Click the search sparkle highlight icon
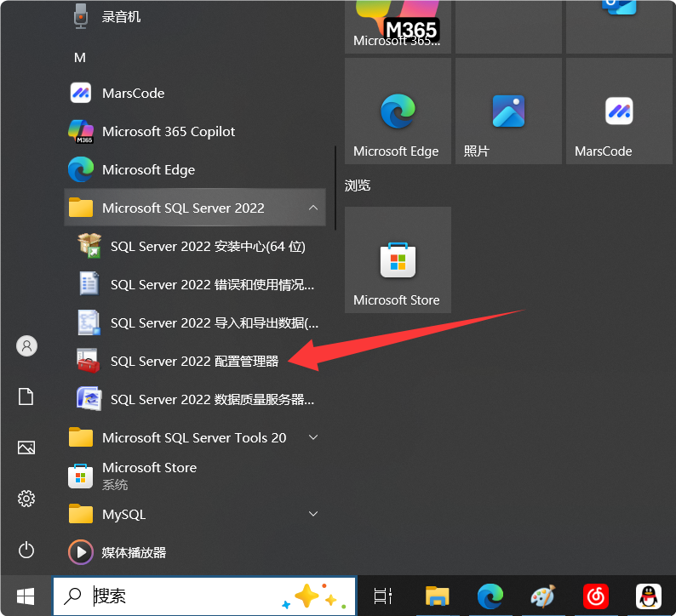This screenshot has width=676, height=616. (x=314, y=596)
